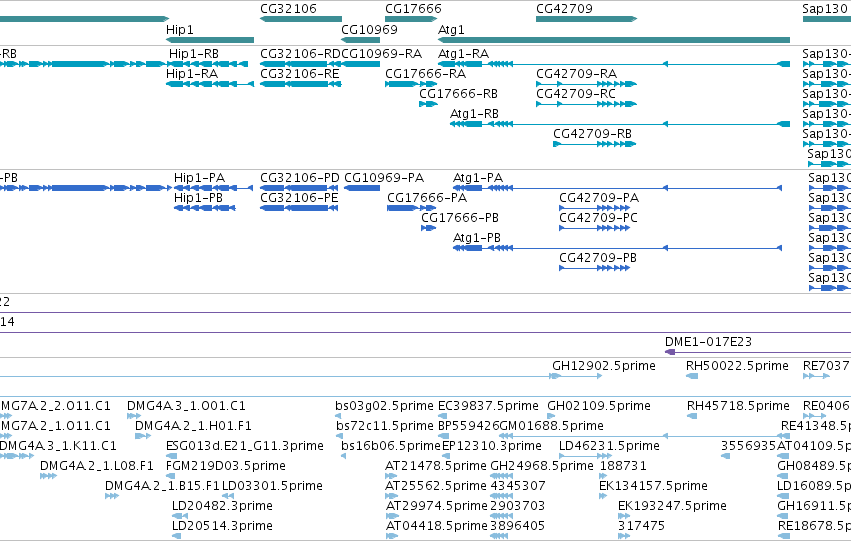Viewport: 851px width, 541px height.
Task: Select the DMG4A2_1.B15.F1 EST
Action: click(x=112, y=497)
